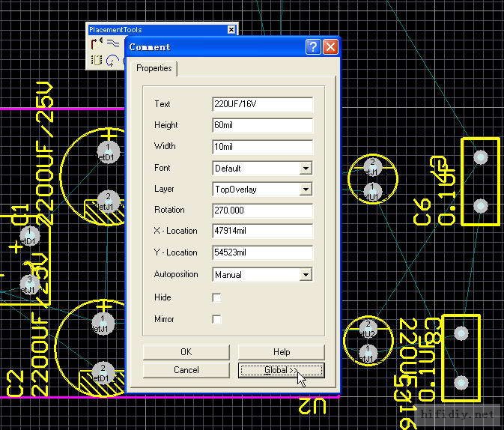This screenshot has height=430, width=504.
Task: Click the Text field containing 220UF/16V
Action: [x=262, y=104]
